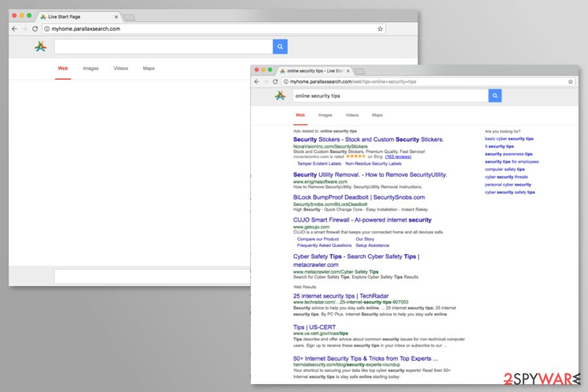This screenshot has width=588, height=392.
Task: Go back in the front window
Action: click(x=257, y=82)
